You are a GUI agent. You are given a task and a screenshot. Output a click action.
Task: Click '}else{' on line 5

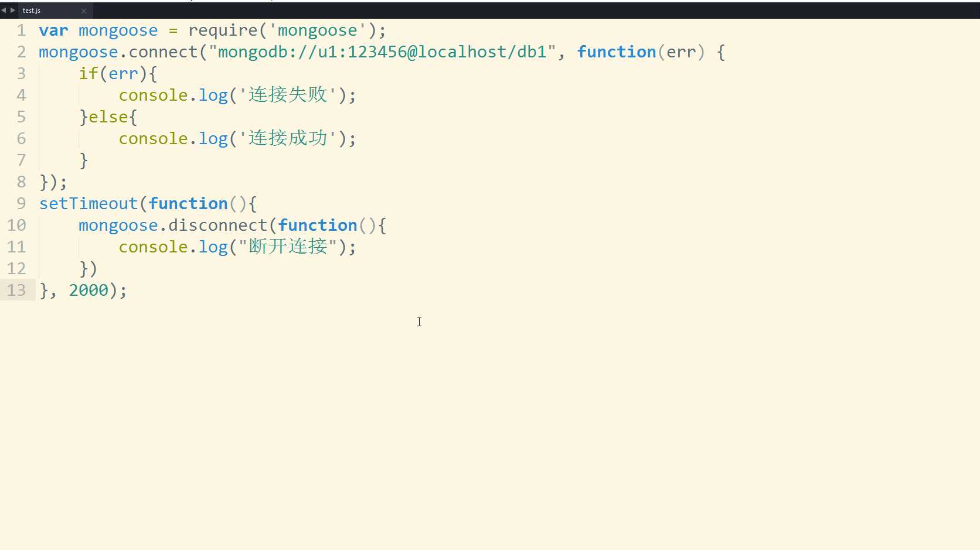(x=108, y=117)
